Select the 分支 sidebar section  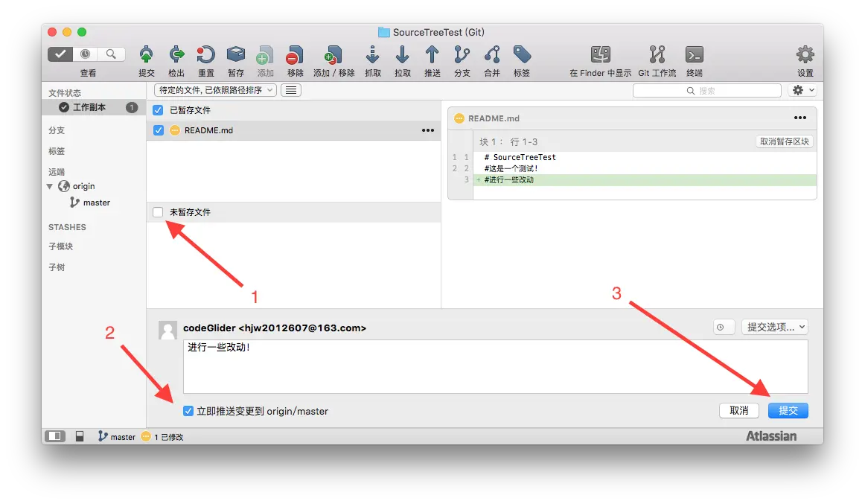point(57,130)
